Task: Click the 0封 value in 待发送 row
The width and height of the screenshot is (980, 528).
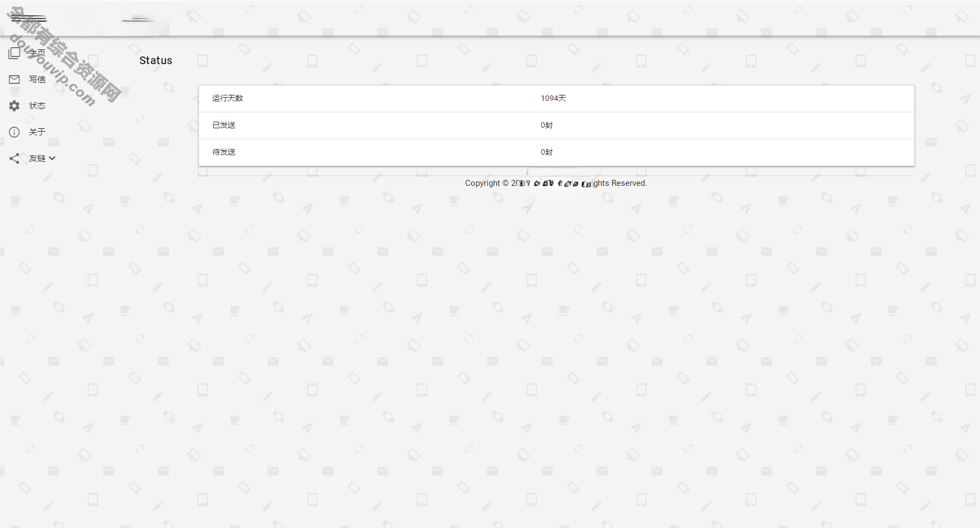Action: (547, 152)
